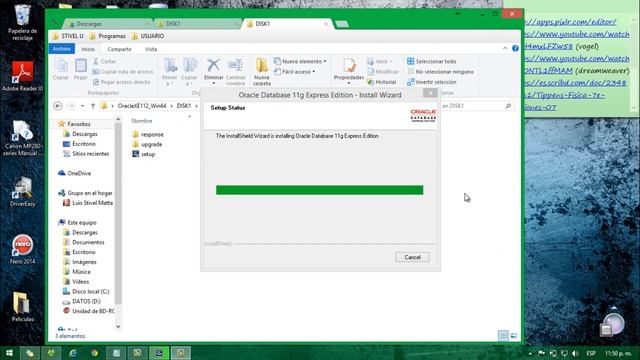Create a Nueva carpeta
Viewport: 640px width, 360px height.
(262, 72)
